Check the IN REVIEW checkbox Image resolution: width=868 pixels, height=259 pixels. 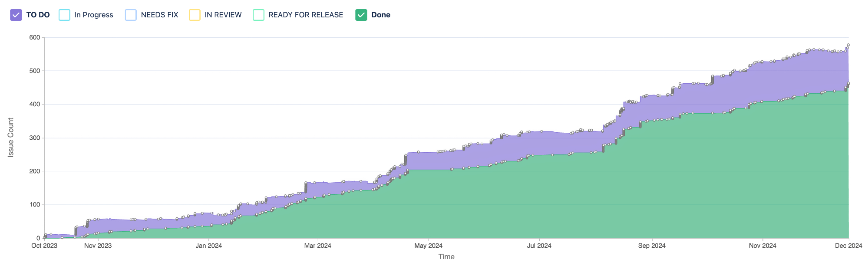tap(195, 15)
